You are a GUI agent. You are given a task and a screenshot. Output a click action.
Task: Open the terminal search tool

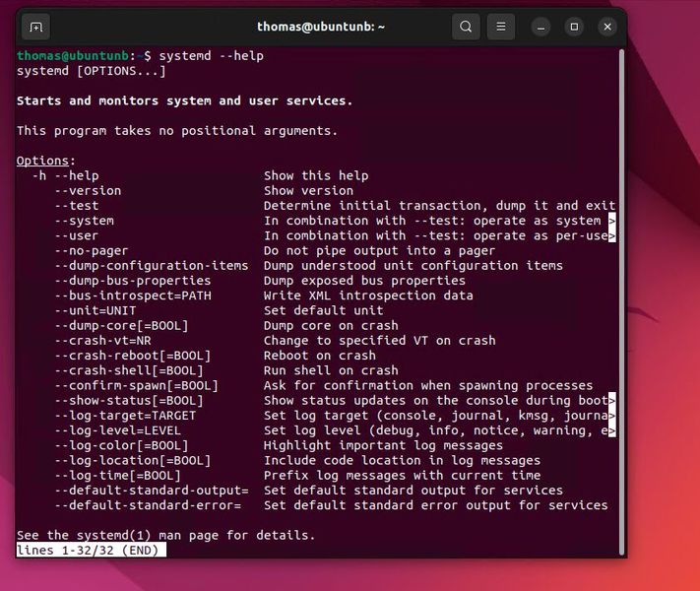point(466,27)
